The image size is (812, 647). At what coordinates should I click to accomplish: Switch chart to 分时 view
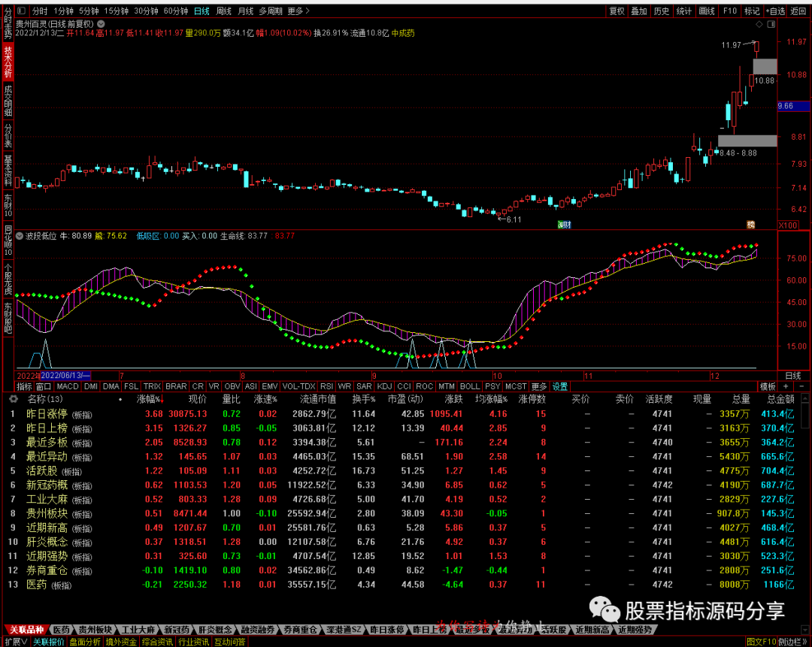pos(40,11)
